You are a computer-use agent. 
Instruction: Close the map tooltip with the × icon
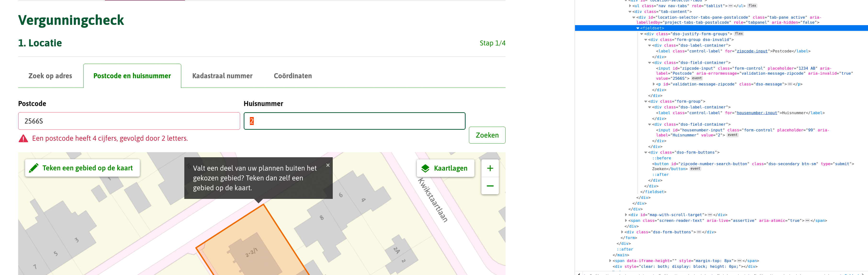[327, 165]
